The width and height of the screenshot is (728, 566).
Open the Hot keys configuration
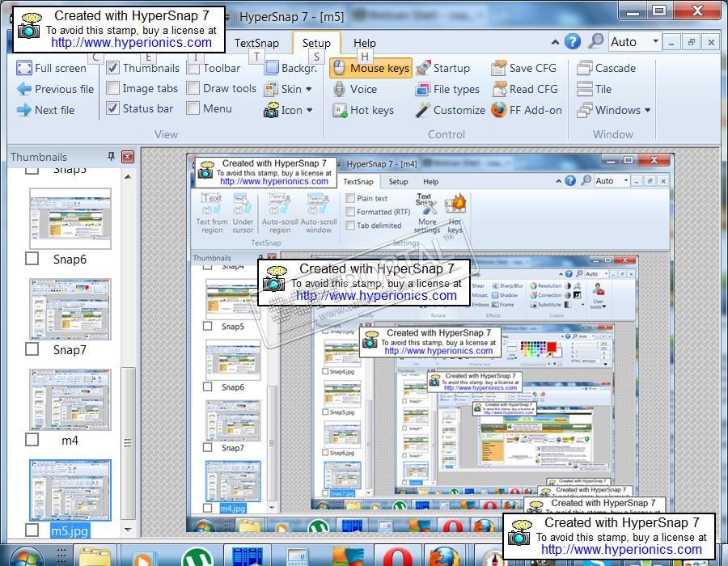pos(363,111)
